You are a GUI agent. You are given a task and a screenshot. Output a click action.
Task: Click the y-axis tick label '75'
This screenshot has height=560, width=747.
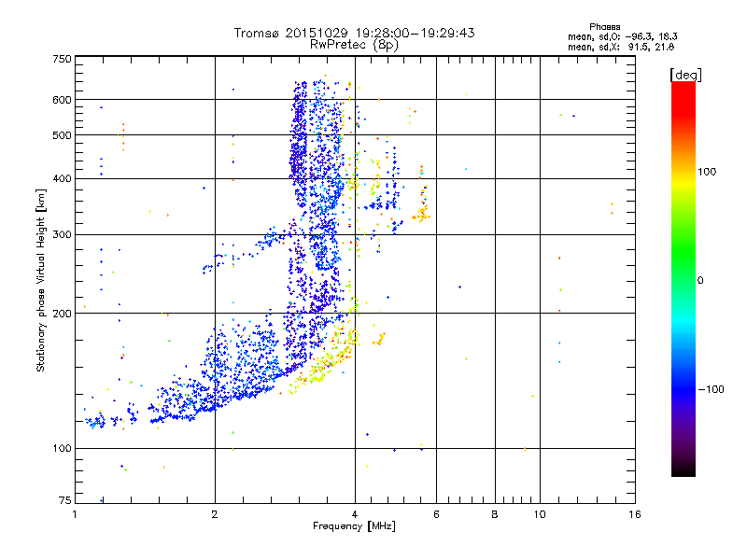coord(64,500)
